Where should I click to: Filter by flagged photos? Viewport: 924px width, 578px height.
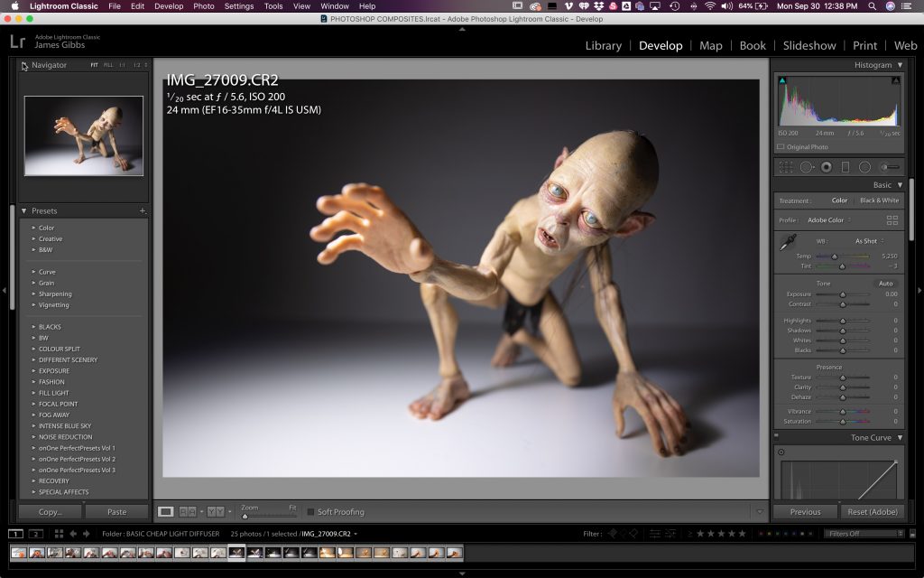[613, 534]
